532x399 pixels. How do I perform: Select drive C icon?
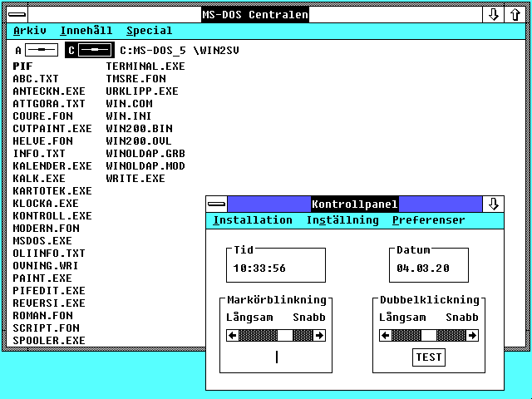tap(90, 51)
